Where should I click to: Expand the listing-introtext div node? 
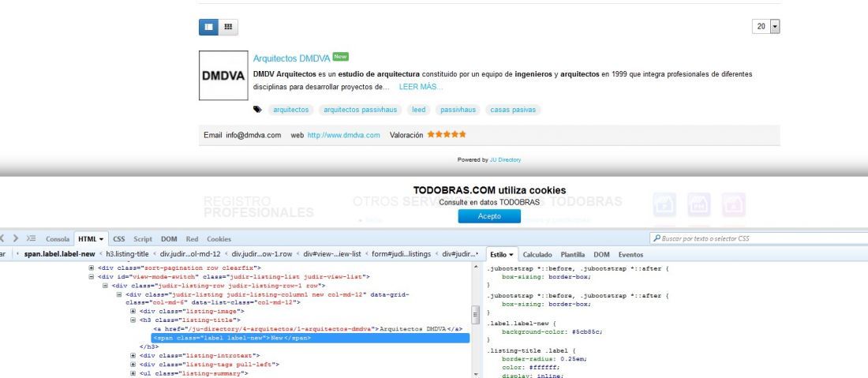coord(133,355)
